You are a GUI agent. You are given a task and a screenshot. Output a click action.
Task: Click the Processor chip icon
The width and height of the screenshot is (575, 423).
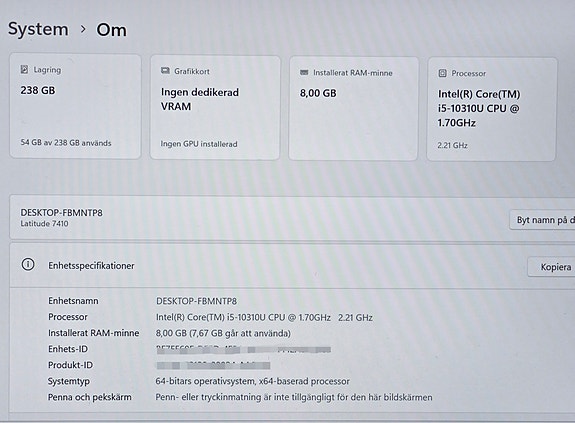click(443, 73)
